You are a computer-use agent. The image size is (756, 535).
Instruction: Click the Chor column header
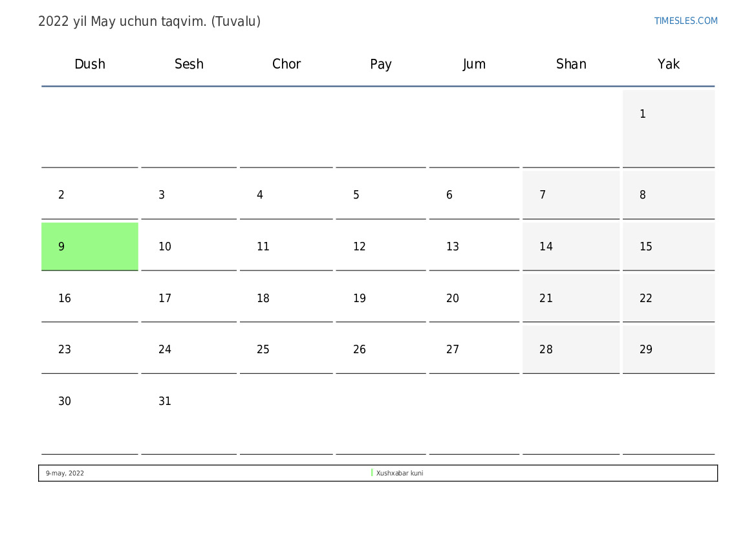286,64
